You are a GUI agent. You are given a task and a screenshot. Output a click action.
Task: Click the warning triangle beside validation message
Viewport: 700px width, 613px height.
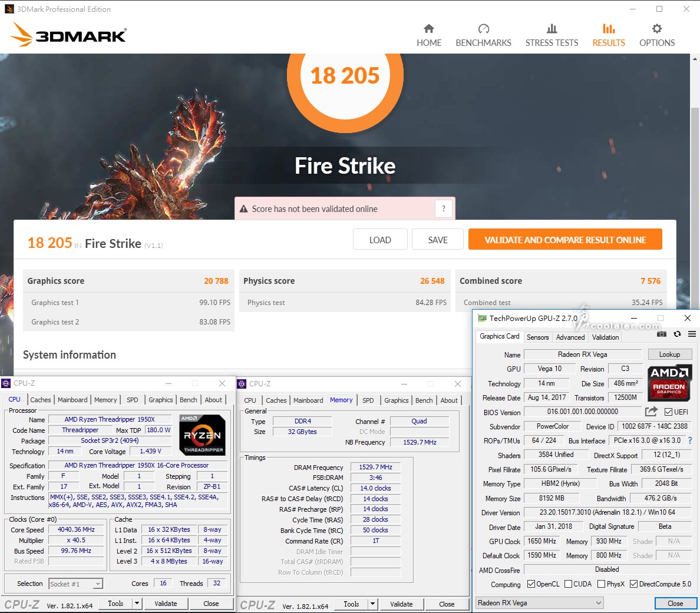[244, 209]
